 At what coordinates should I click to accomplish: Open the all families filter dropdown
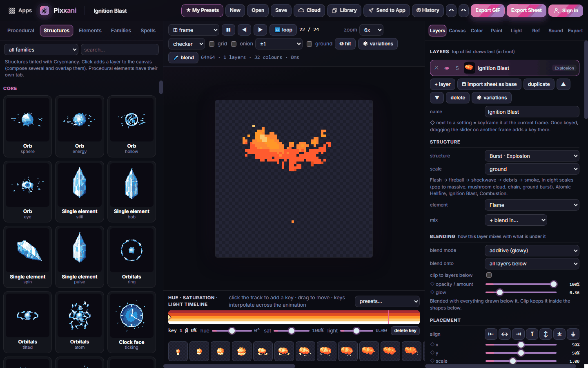pos(41,49)
